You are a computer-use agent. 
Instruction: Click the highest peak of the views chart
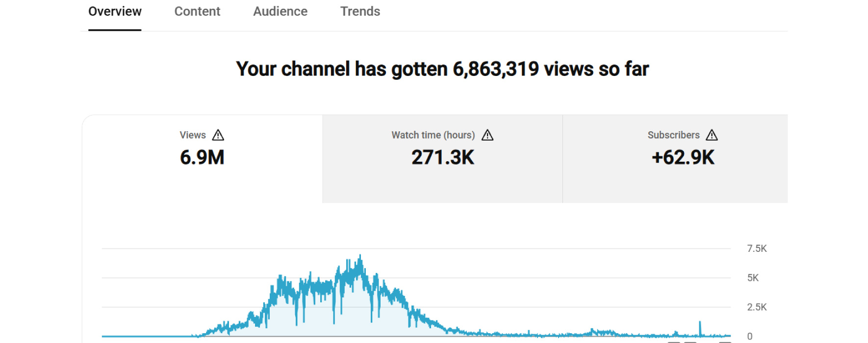(x=360, y=256)
